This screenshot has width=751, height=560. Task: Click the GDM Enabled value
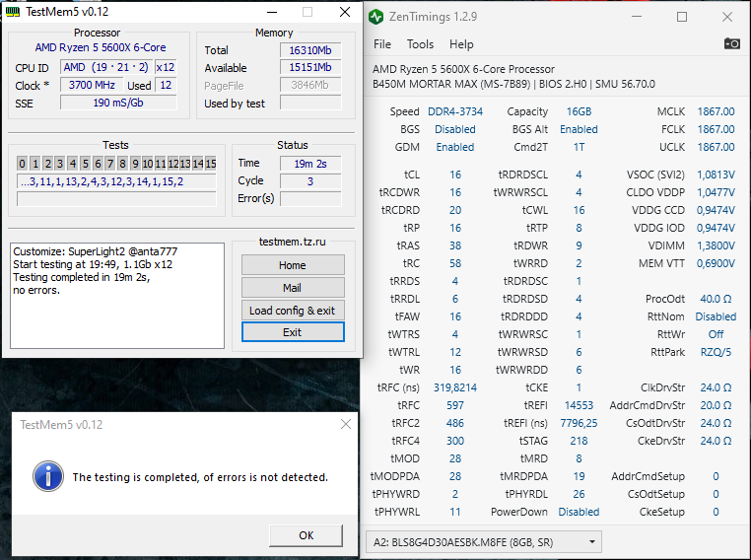[x=455, y=147]
